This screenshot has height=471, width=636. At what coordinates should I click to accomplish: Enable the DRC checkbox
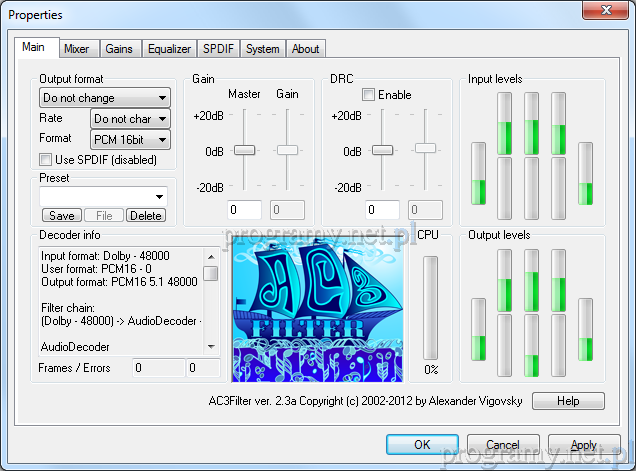pyautogui.click(x=369, y=95)
